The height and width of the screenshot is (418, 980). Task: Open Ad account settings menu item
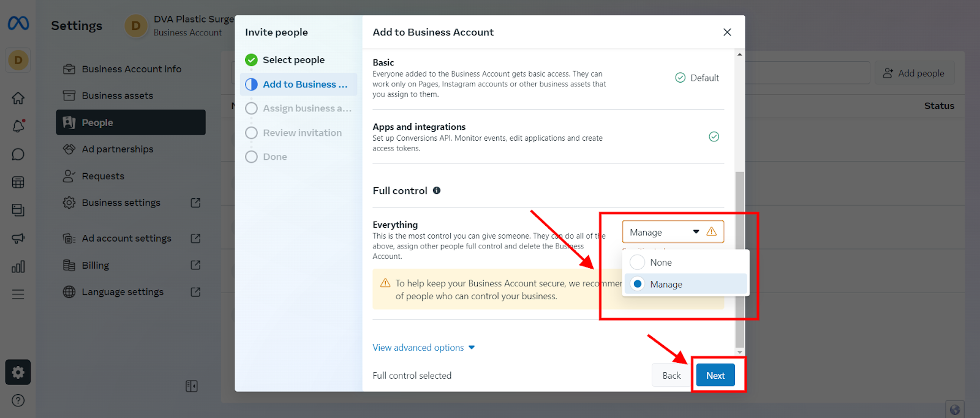(x=131, y=238)
